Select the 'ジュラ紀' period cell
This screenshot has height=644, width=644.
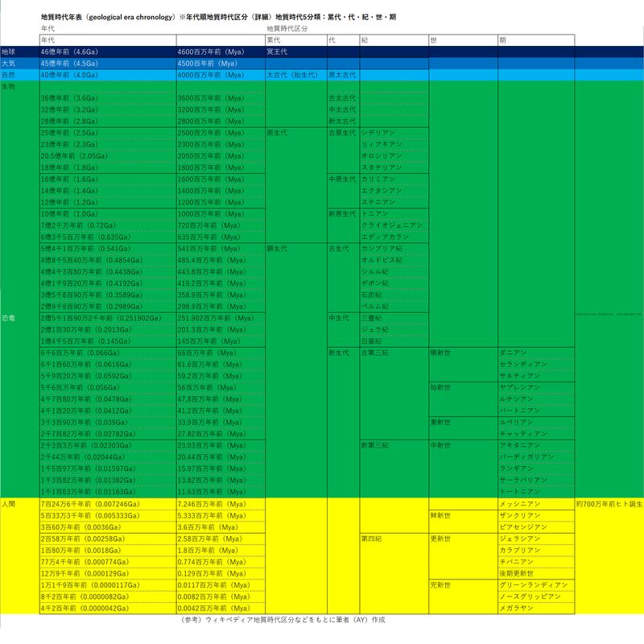(375, 330)
